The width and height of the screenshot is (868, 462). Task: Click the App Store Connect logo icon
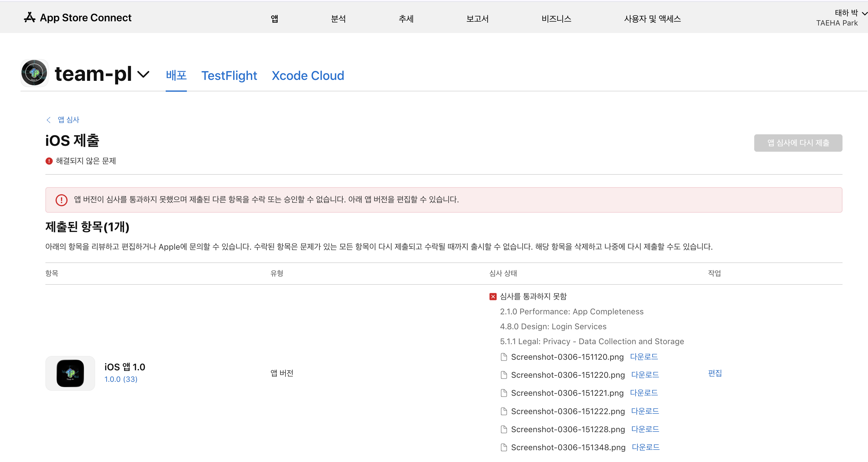click(x=30, y=17)
